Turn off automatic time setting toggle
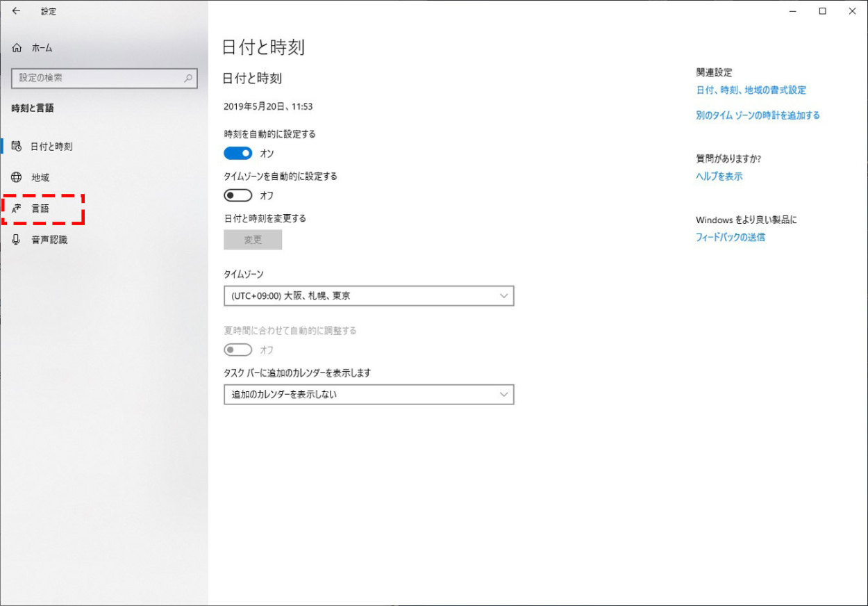This screenshot has height=606, width=868. [237, 153]
